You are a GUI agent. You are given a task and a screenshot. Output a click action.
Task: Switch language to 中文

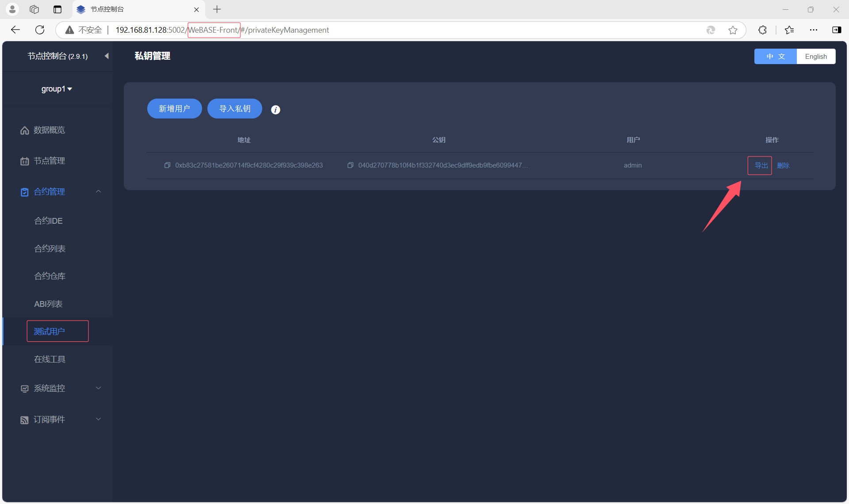[x=775, y=56]
